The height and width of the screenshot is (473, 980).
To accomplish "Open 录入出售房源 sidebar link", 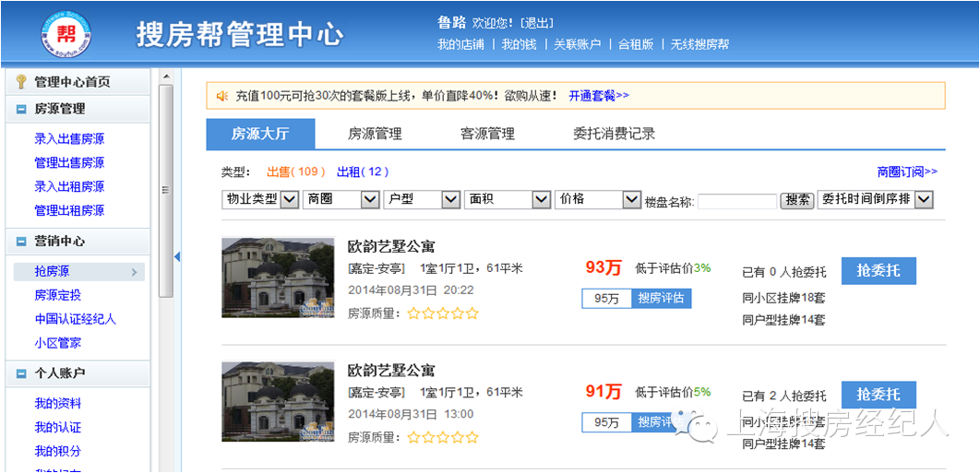I will tap(69, 138).
